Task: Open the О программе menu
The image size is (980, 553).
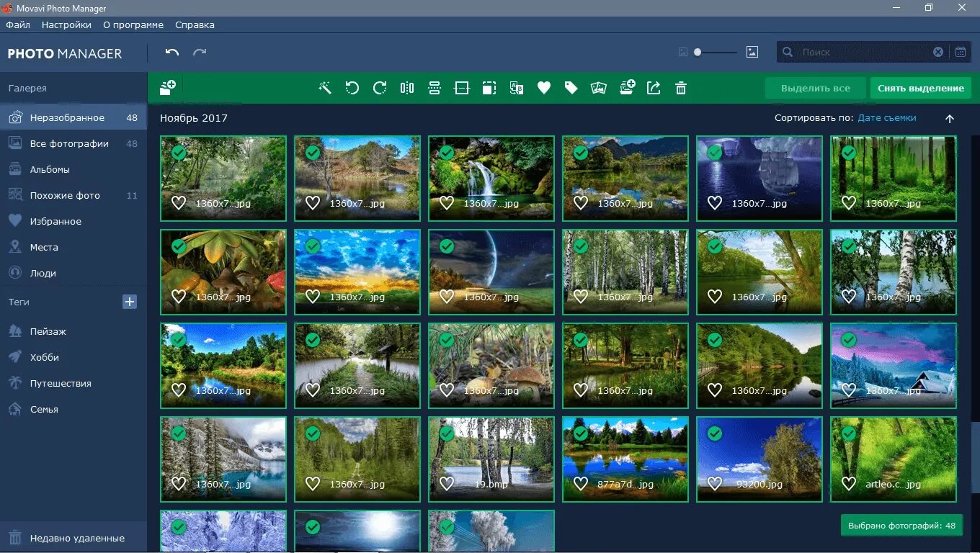Action: (133, 24)
